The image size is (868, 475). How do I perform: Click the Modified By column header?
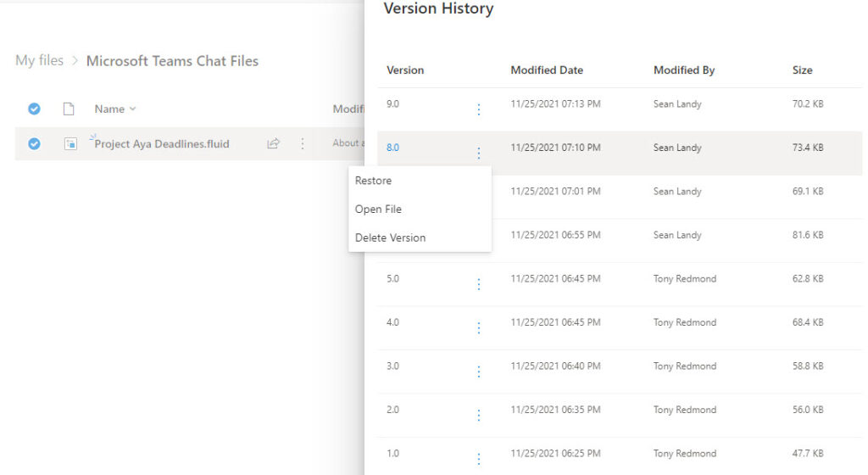tap(684, 70)
